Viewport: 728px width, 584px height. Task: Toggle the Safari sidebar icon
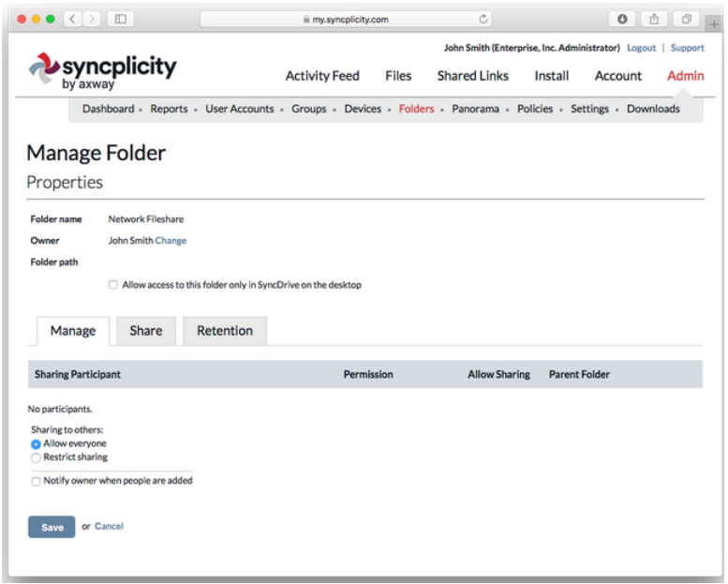121,19
